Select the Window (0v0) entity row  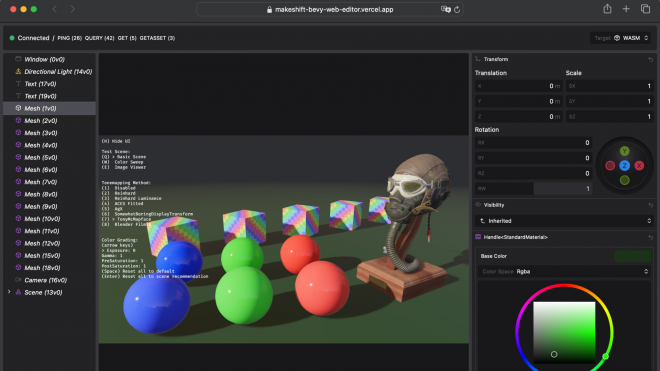[x=49, y=59]
